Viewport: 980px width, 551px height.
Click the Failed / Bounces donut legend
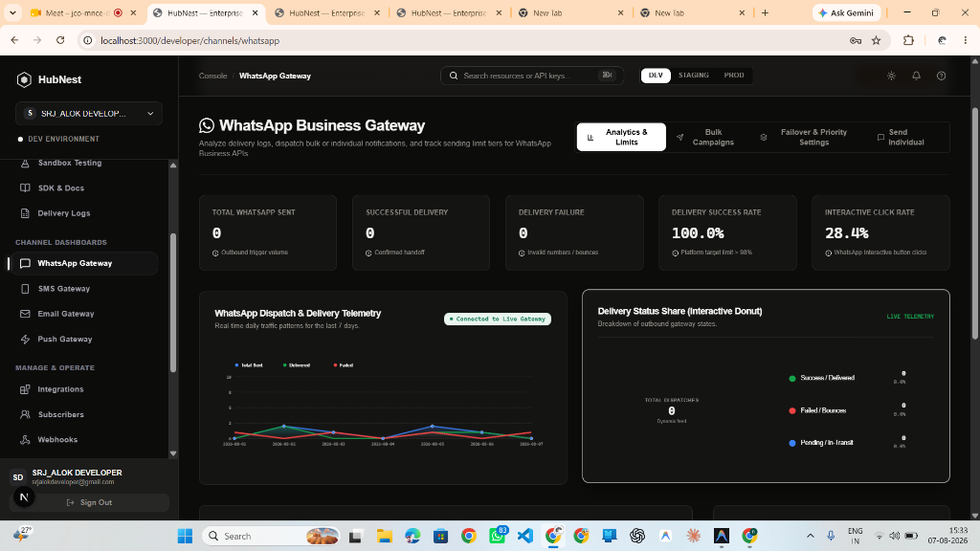click(817, 410)
